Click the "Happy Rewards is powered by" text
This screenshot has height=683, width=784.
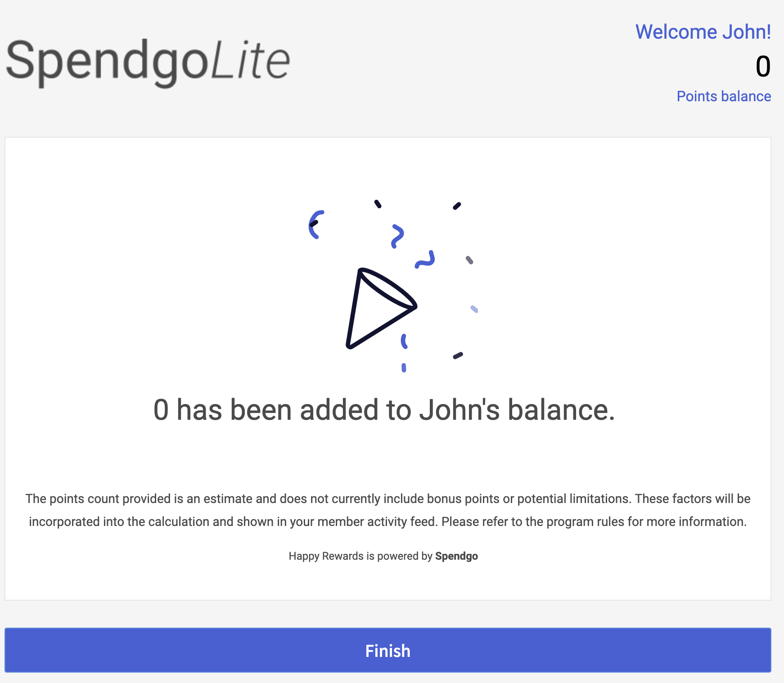[360, 556]
